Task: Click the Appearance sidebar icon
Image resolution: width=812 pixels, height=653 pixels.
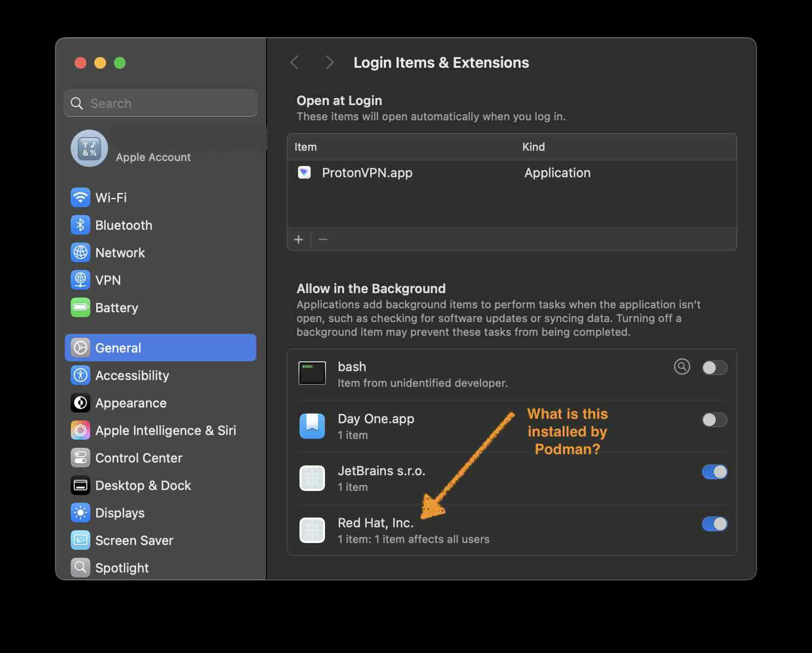Action: tap(81, 403)
